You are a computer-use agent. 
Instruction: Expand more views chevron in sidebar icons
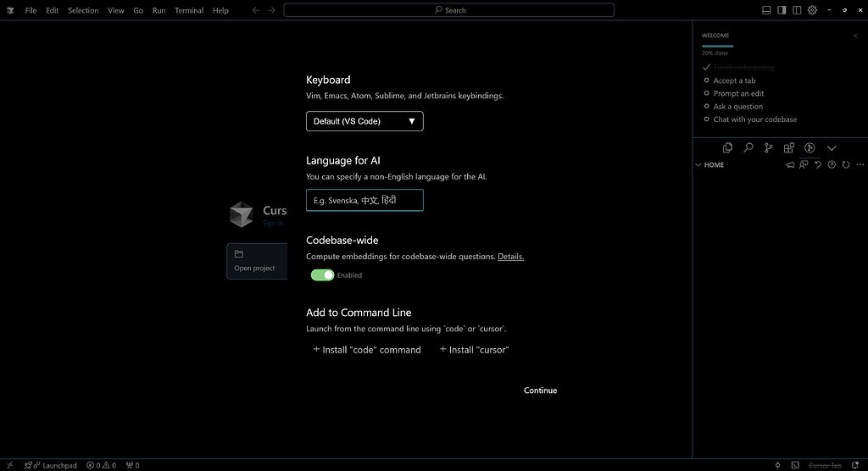(x=832, y=147)
